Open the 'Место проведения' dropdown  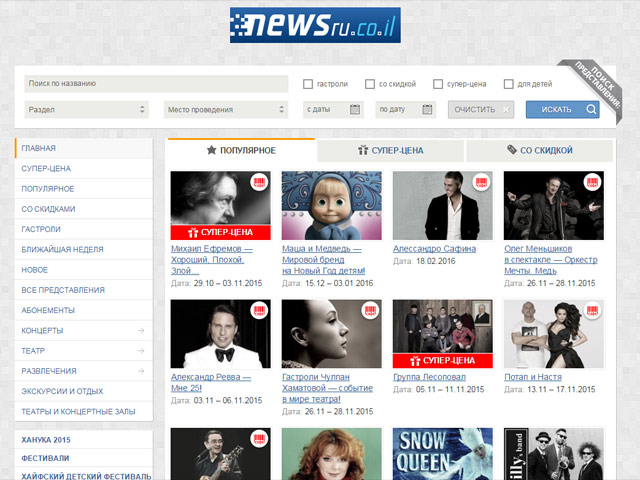pyautogui.click(x=226, y=109)
